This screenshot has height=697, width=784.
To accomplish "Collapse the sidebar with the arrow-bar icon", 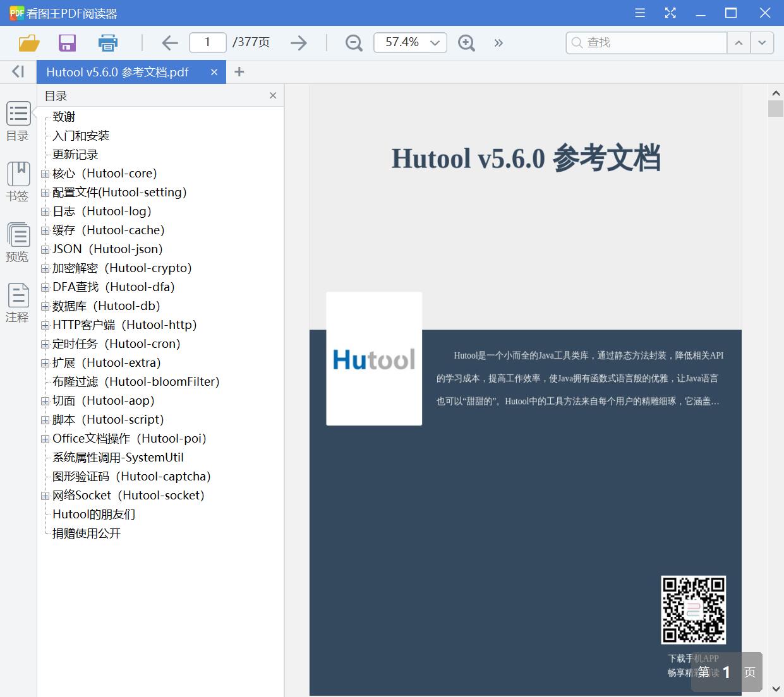I will point(18,71).
